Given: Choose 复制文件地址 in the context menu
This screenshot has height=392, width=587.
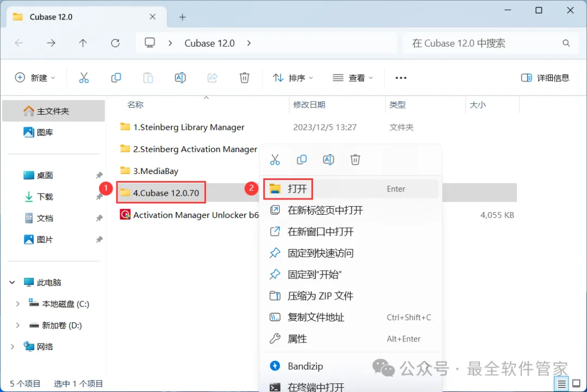Looking at the screenshot, I should click(351, 318).
